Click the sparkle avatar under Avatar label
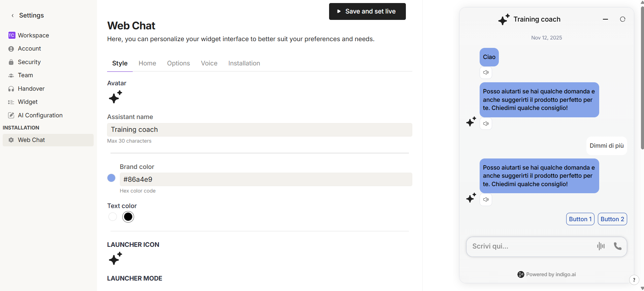This screenshot has width=644, height=291. coord(115,97)
